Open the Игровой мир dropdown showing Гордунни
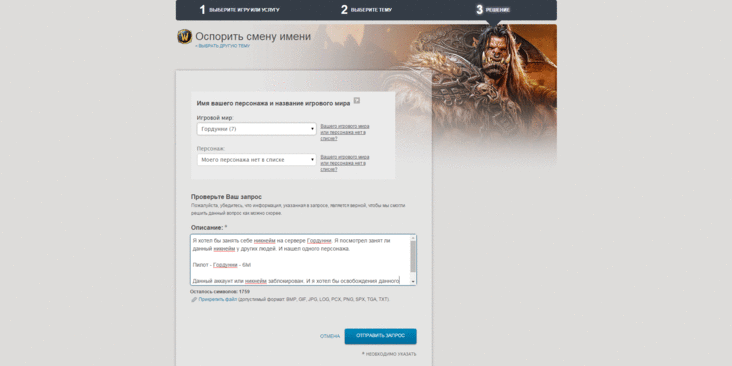The height and width of the screenshot is (366, 732). coord(256,129)
